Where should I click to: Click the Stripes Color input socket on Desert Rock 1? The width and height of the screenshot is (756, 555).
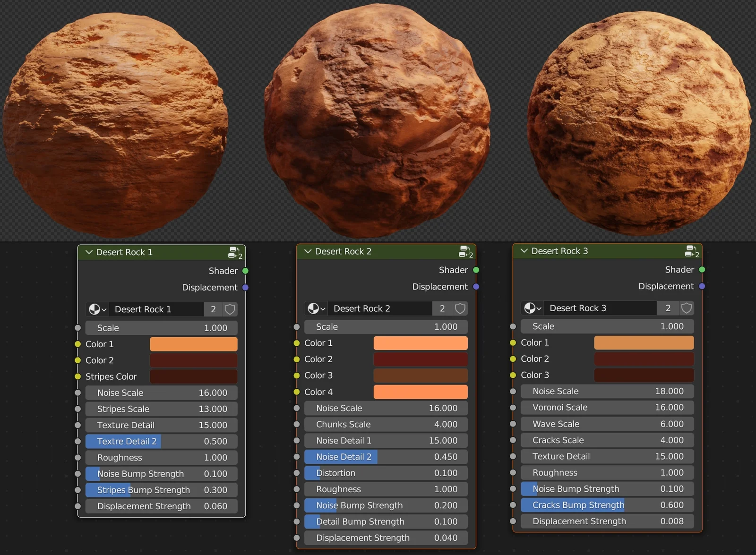[77, 376]
